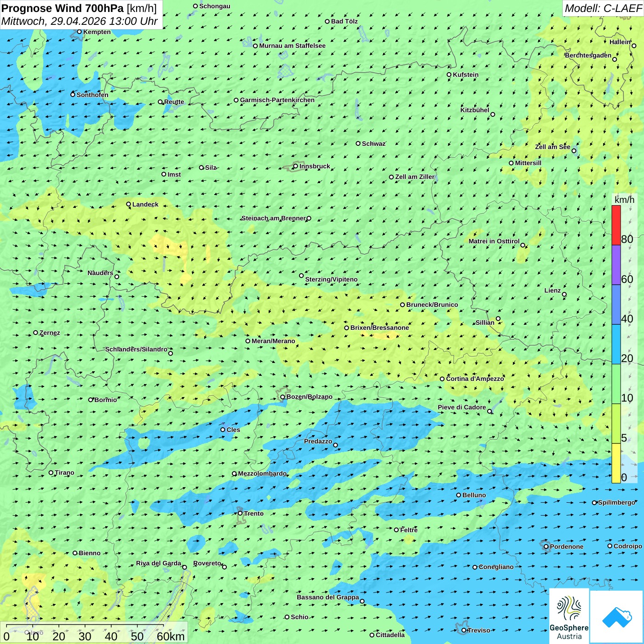Click the 'Treviso' label
The image size is (644, 644).
point(479,630)
